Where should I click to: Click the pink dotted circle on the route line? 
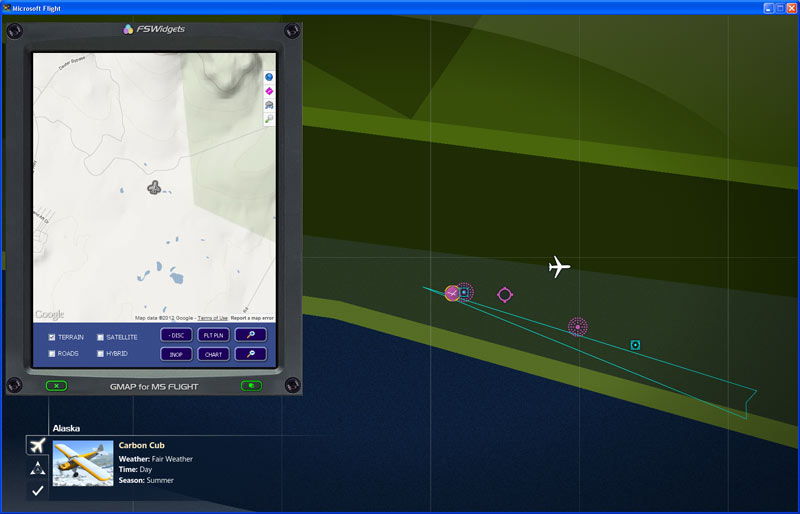pyautogui.click(x=578, y=327)
